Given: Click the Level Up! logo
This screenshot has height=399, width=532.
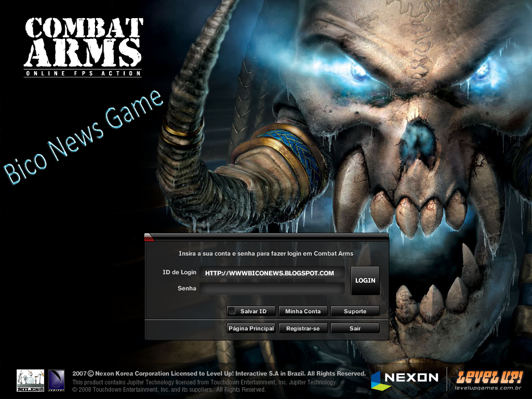Looking at the screenshot, I should click(x=489, y=377).
